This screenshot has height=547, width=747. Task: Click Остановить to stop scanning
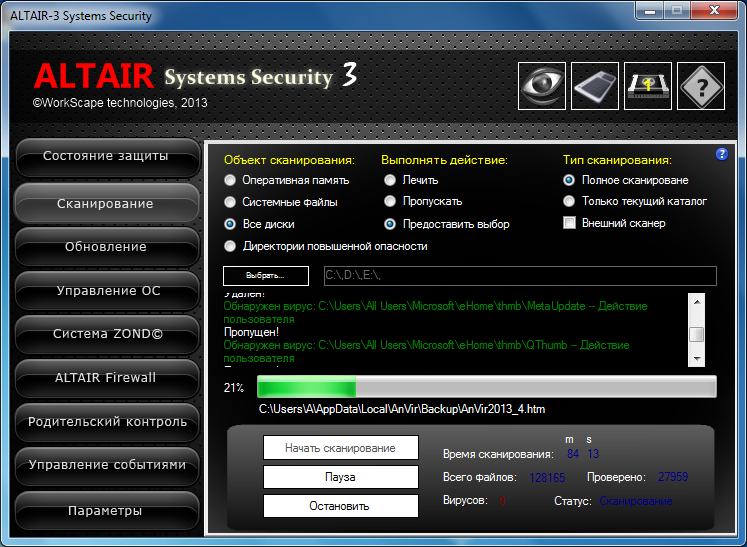point(341,506)
